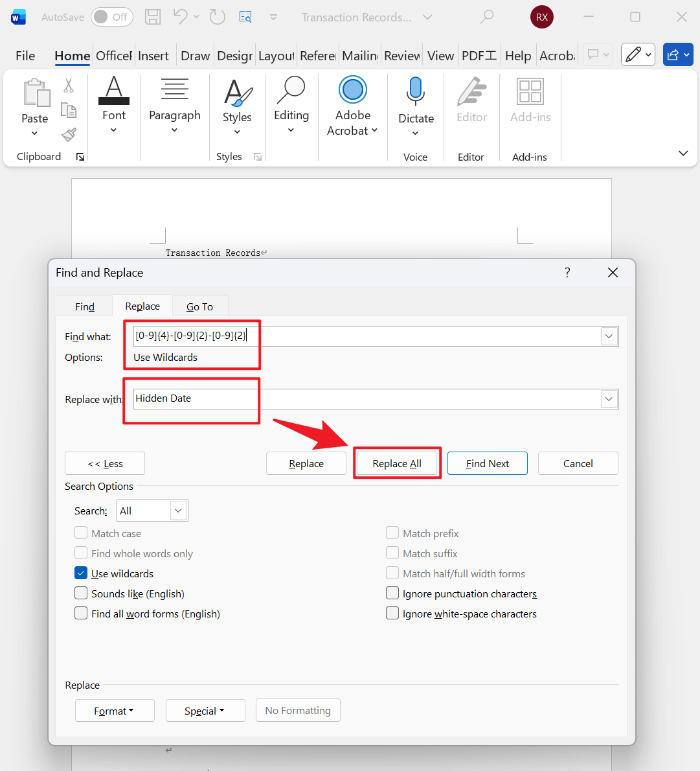This screenshot has height=771, width=700.
Task: Open the Special dropdown button
Action: pyautogui.click(x=205, y=711)
